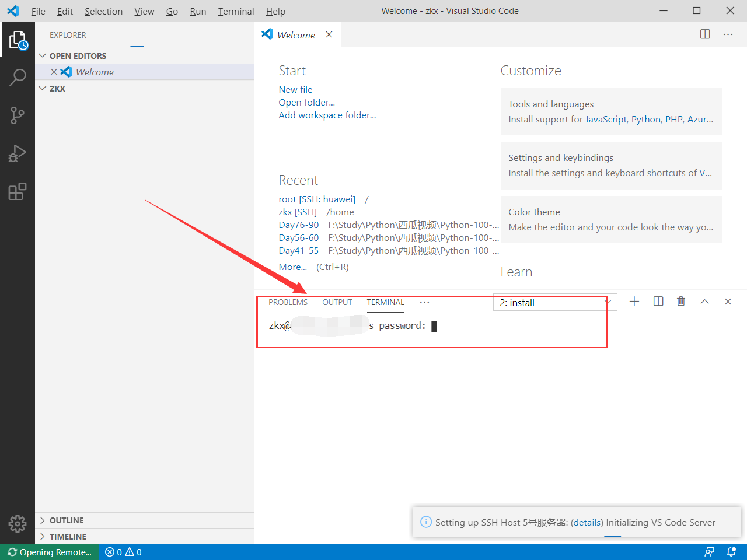Install JavaScript language support link
The height and width of the screenshot is (560, 747).
(606, 119)
